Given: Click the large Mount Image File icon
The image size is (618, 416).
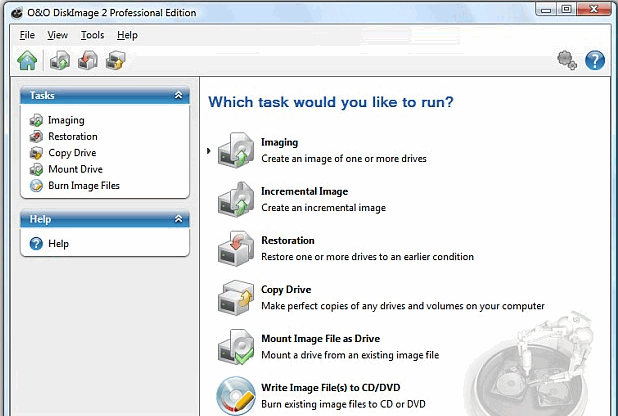Looking at the screenshot, I should point(236,347).
